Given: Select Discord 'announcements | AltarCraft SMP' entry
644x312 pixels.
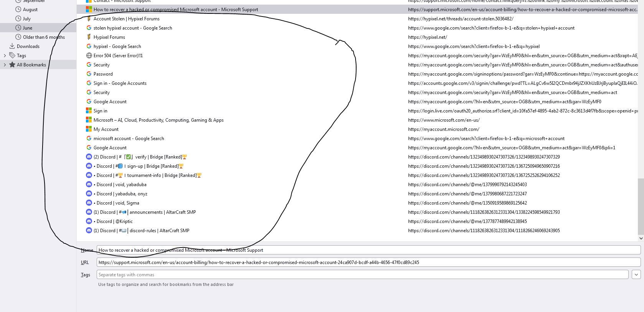Looking at the screenshot, I should (x=145, y=212).
